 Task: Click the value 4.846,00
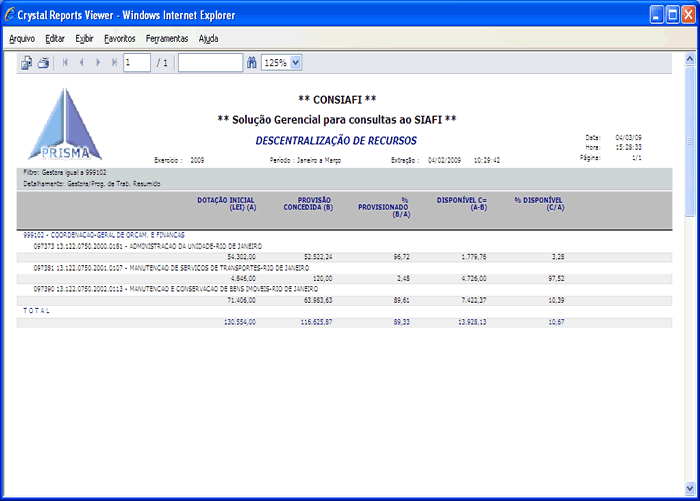pos(243,278)
